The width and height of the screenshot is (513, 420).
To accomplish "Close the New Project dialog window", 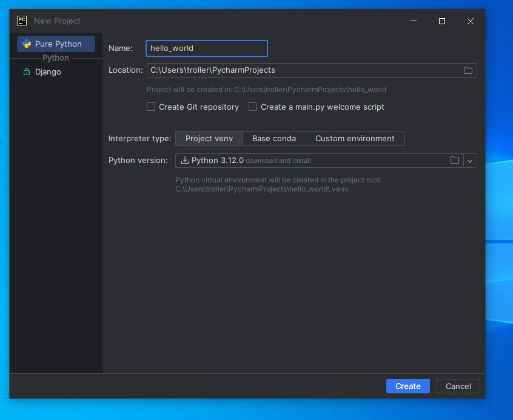I will coord(470,21).
